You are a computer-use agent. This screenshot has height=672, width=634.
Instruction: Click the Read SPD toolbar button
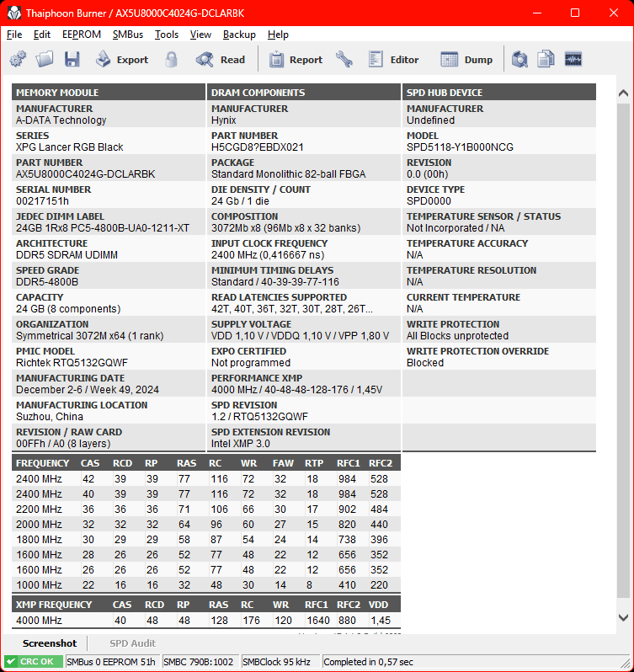pos(221,59)
